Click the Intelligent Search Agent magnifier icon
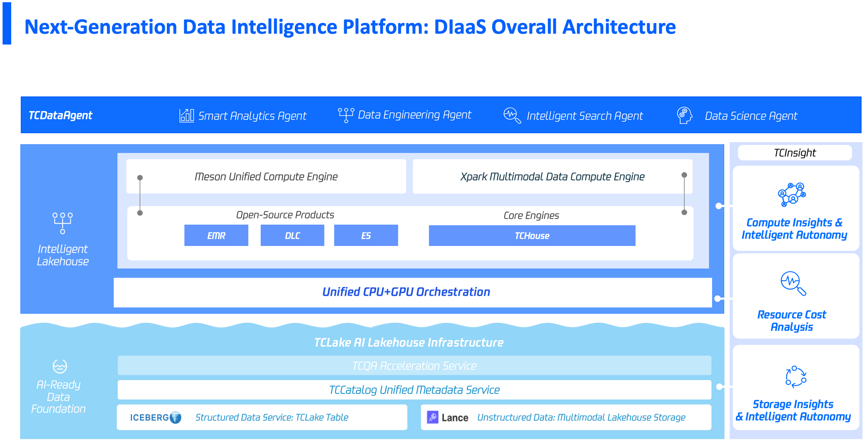The width and height of the screenshot is (868, 444). (x=512, y=116)
